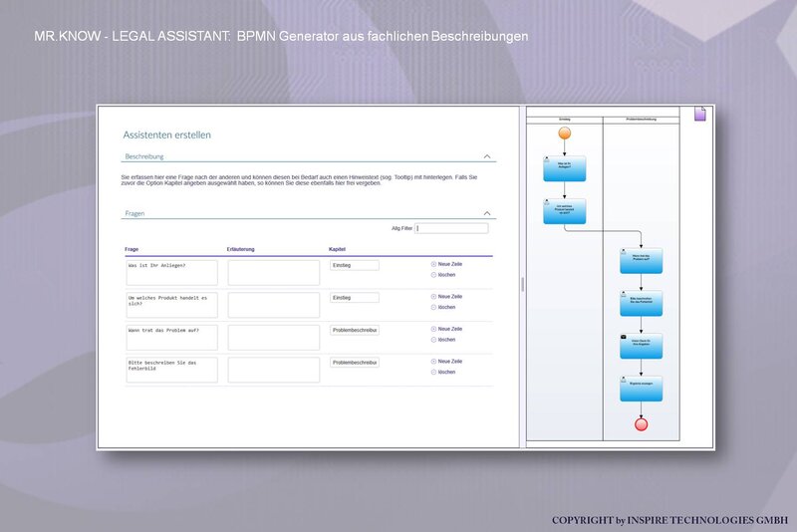Click the 'Wann trat das Problem auf?' question box
The image size is (797, 532).
171,338
